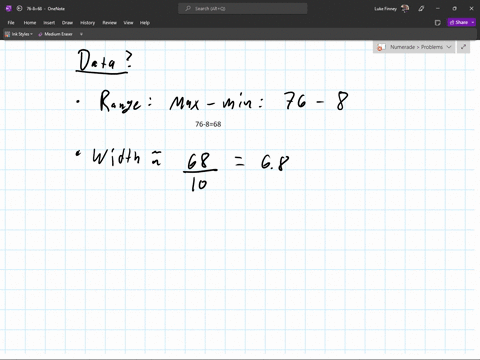Toggle full page view expand icon
The image size is (480, 360).
(463, 47)
